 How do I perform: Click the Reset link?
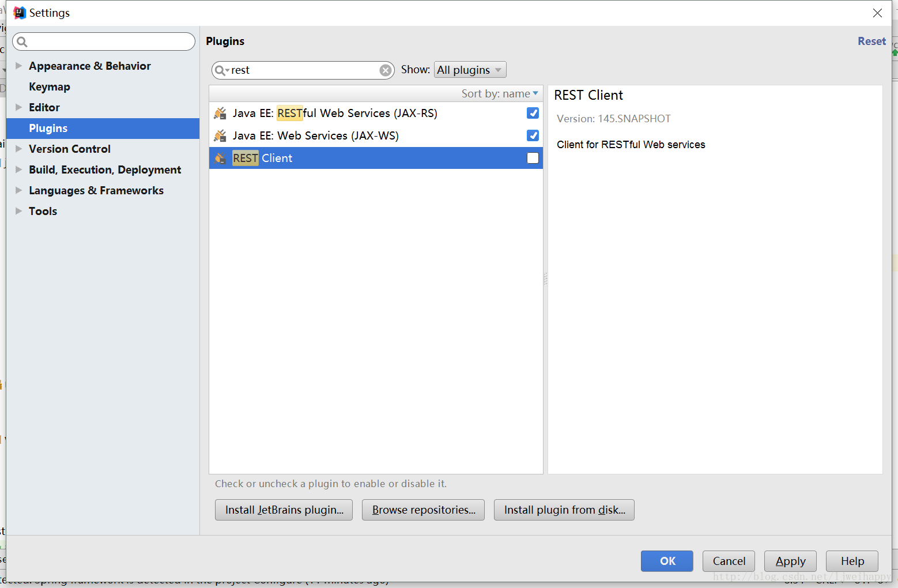click(x=871, y=41)
